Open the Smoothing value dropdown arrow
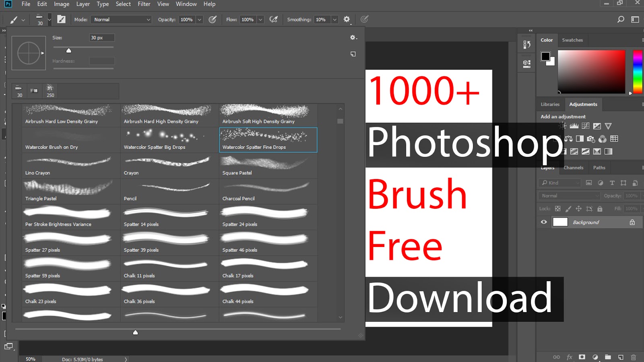The image size is (644, 362). click(334, 19)
